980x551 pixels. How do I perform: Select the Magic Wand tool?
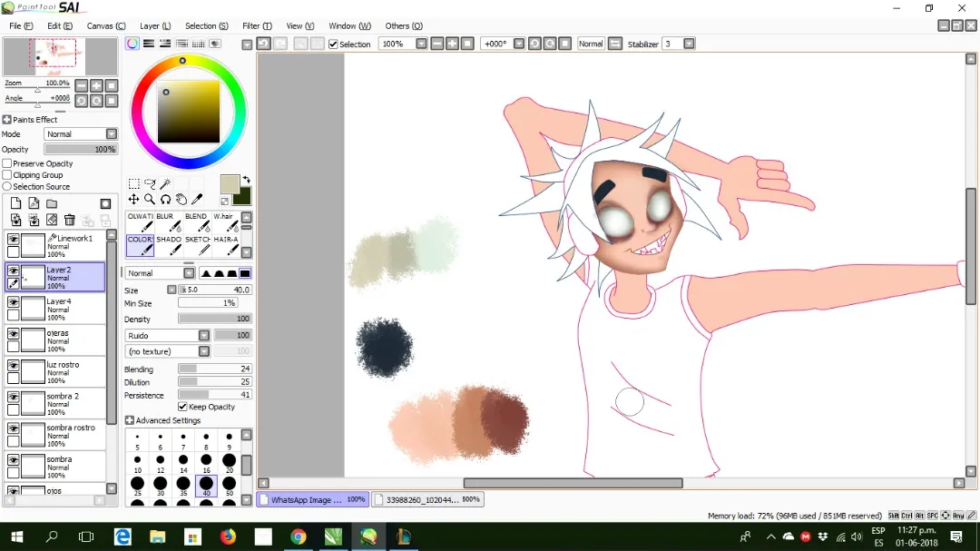(x=166, y=183)
